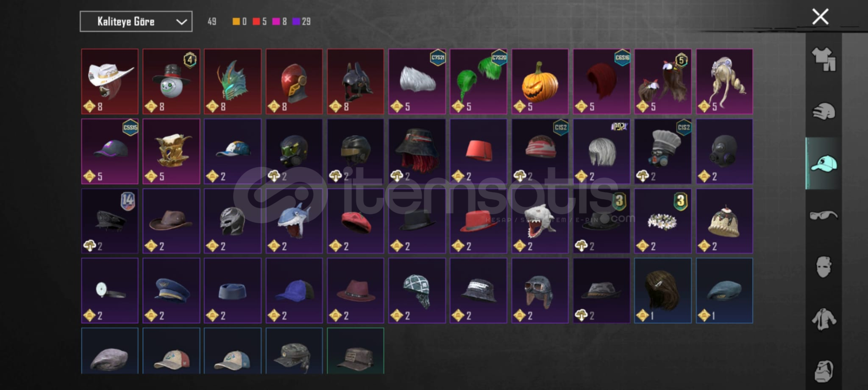Select the jack-o-lantern pumpkin head item
The width and height of the screenshot is (868, 390).
[540, 81]
